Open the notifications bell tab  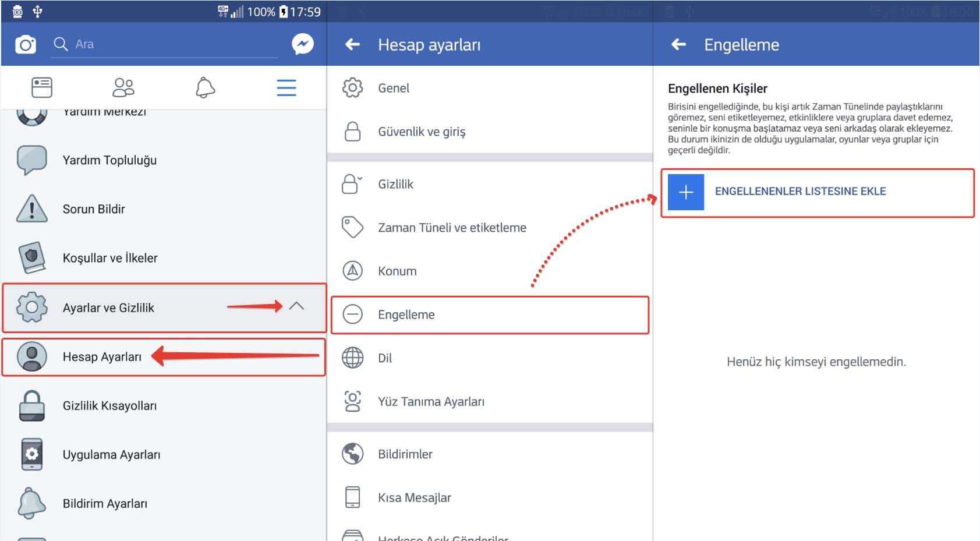coord(205,88)
